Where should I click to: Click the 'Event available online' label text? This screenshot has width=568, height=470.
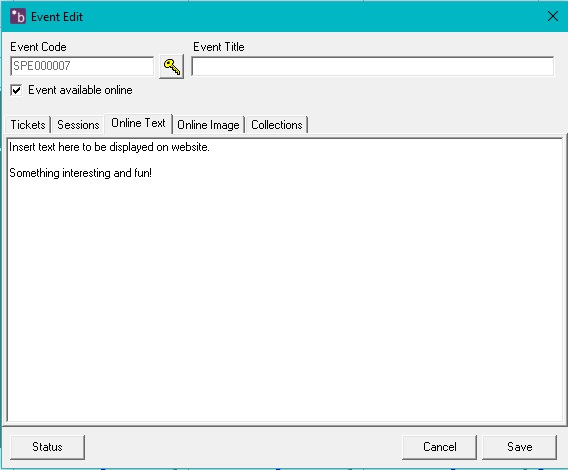[x=80, y=90]
